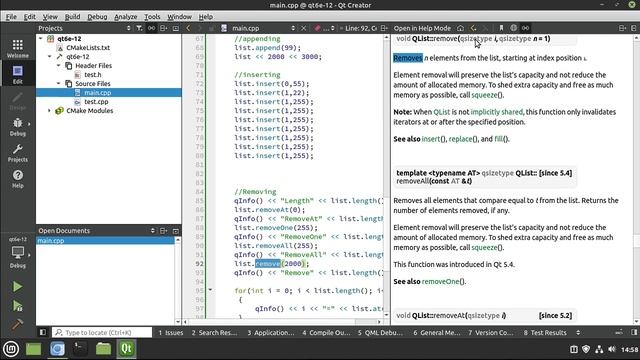The height and width of the screenshot is (360, 640).
Task: Open the output panes selector arrows
Action: pyautogui.click(x=578, y=332)
